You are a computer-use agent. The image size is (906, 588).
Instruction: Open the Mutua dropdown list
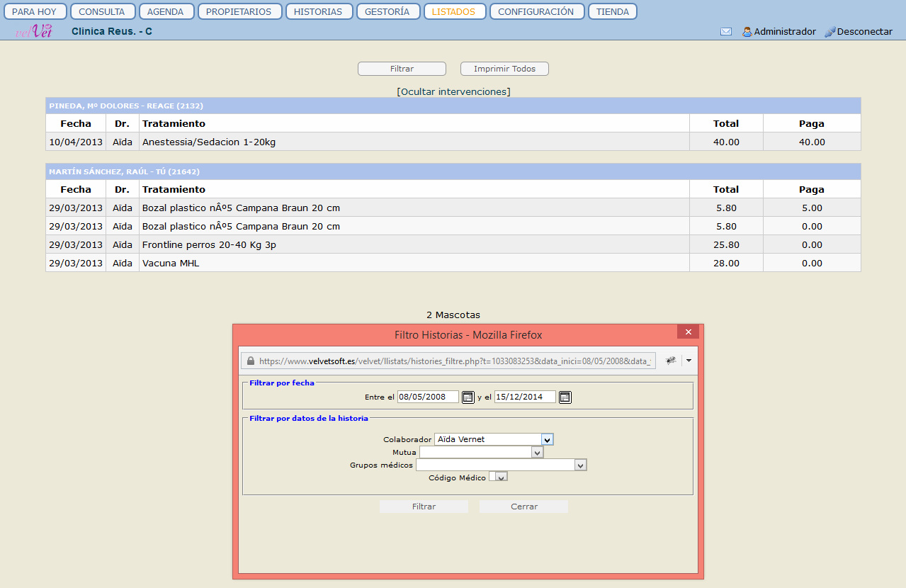point(537,452)
